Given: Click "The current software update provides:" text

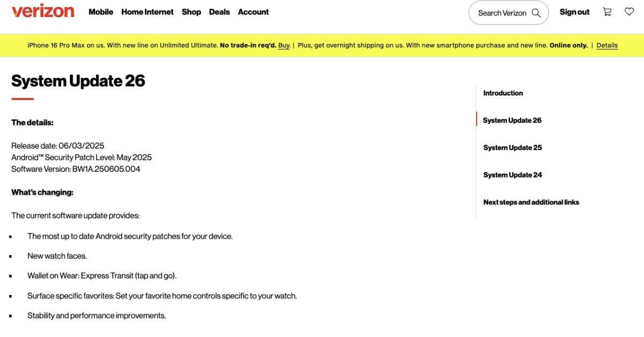Looking at the screenshot, I should [76, 216].
